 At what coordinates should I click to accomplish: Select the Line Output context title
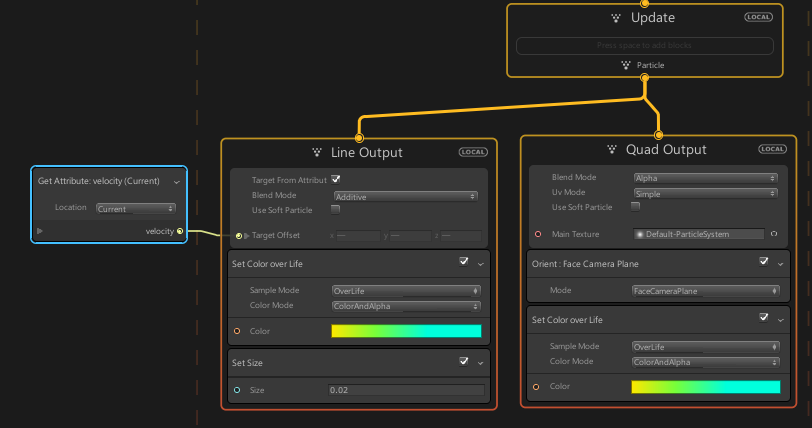click(367, 152)
